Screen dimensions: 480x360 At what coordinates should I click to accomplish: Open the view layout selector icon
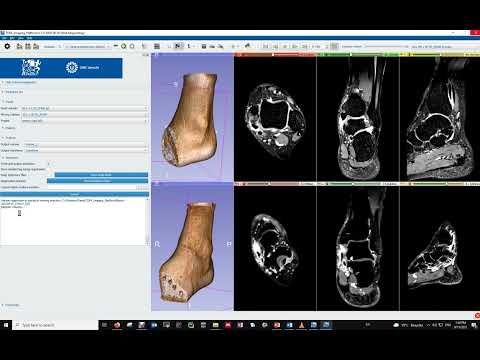point(157,46)
